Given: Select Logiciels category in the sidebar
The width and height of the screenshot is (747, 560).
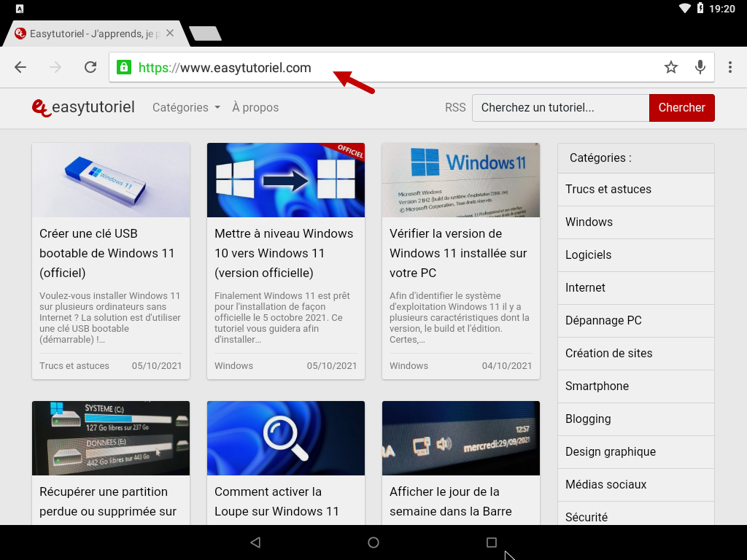Looking at the screenshot, I should coord(636,255).
